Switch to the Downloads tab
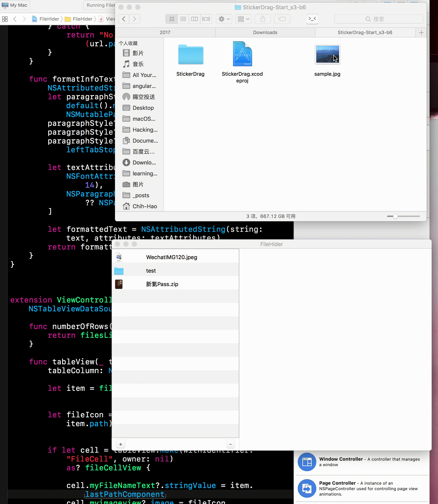Image resolution: width=438 pixels, height=504 pixels. [265, 32]
